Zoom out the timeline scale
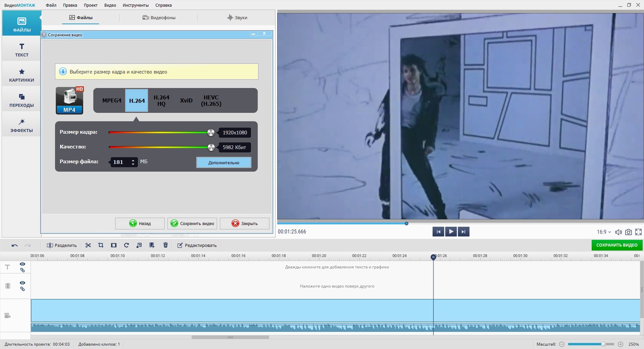Screen dimensions: 644x349 point(561,344)
